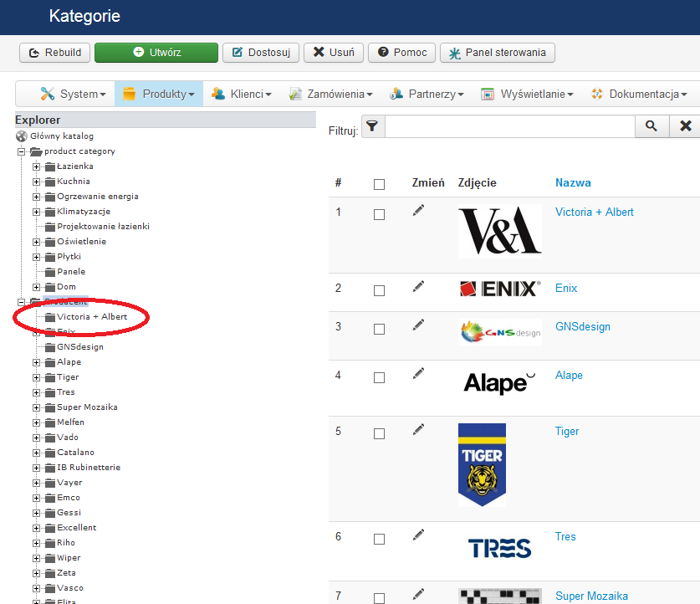Viewport: 700px width, 604px height.
Task: Check the Super Mozaika row checkbox
Action: 379,598
